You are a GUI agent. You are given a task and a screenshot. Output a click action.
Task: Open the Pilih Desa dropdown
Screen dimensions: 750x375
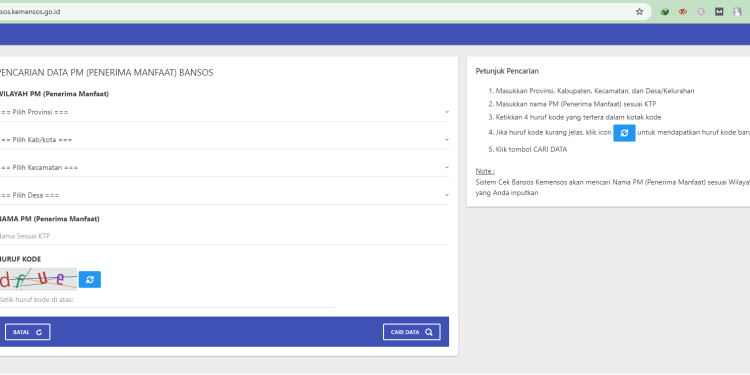tap(224, 195)
